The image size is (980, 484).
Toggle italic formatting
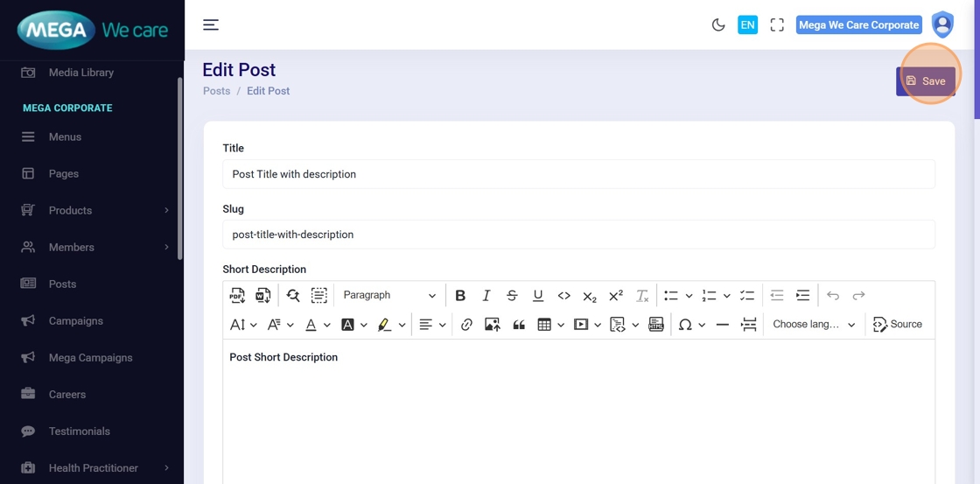pyautogui.click(x=486, y=296)
